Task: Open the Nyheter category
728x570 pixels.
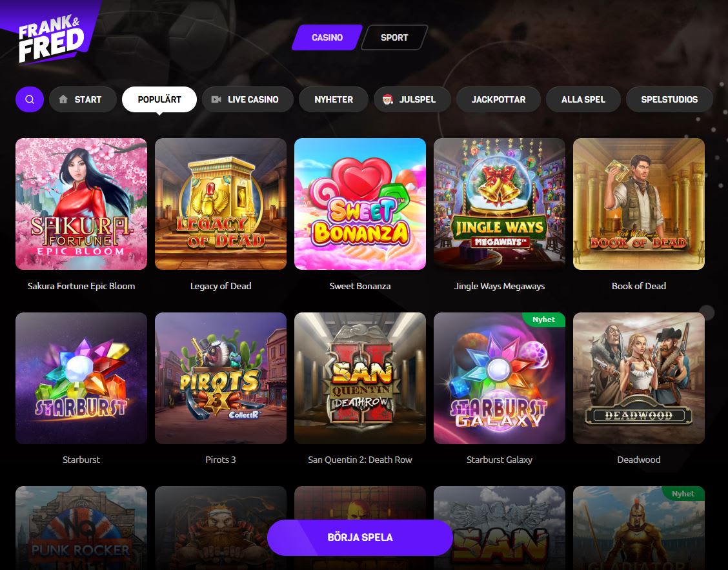Action: coord(334,99)
